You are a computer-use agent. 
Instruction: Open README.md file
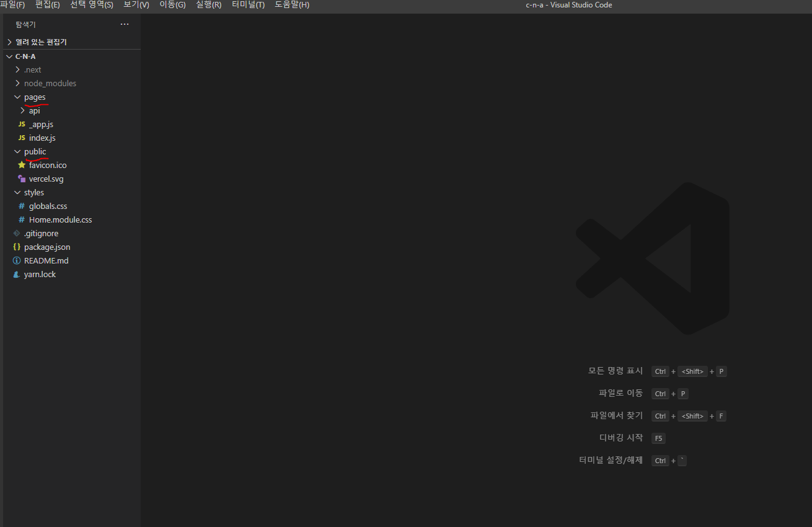[x=46, y=260]
